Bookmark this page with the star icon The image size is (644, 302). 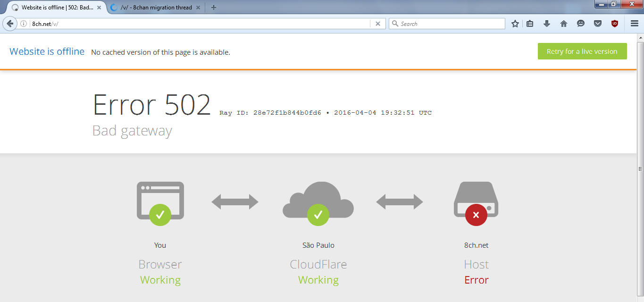tap(515, 24)
